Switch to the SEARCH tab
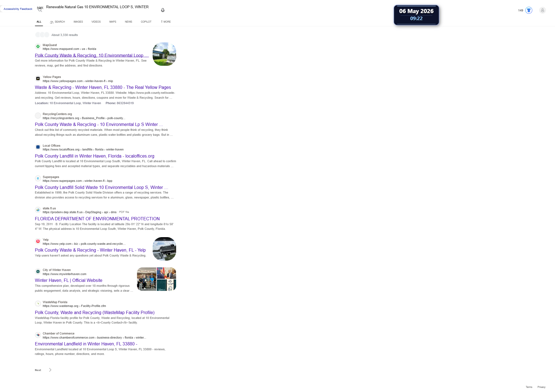Viewport: 555px width, 392px height. click(58, 22)
